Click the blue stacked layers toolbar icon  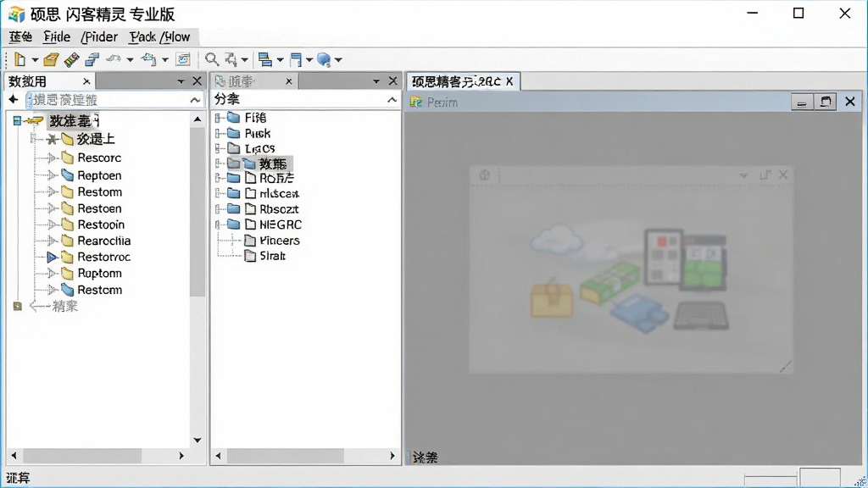92,59
